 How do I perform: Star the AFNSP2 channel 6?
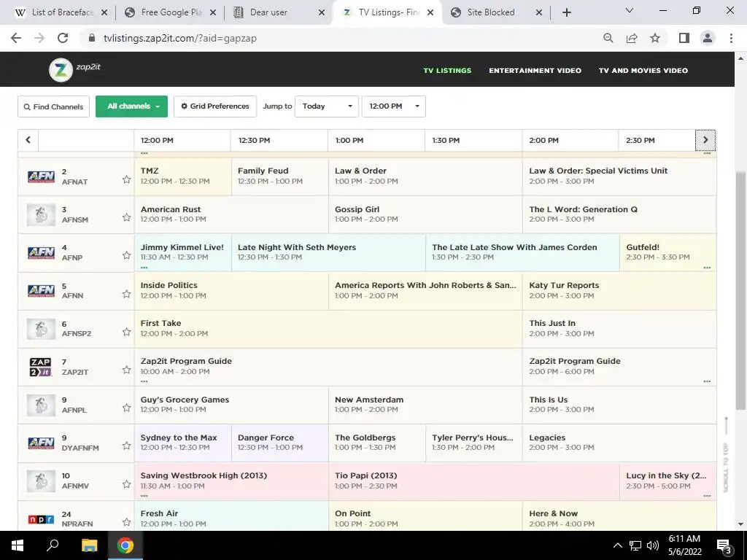pyautogui.click(x=126, y=332)
